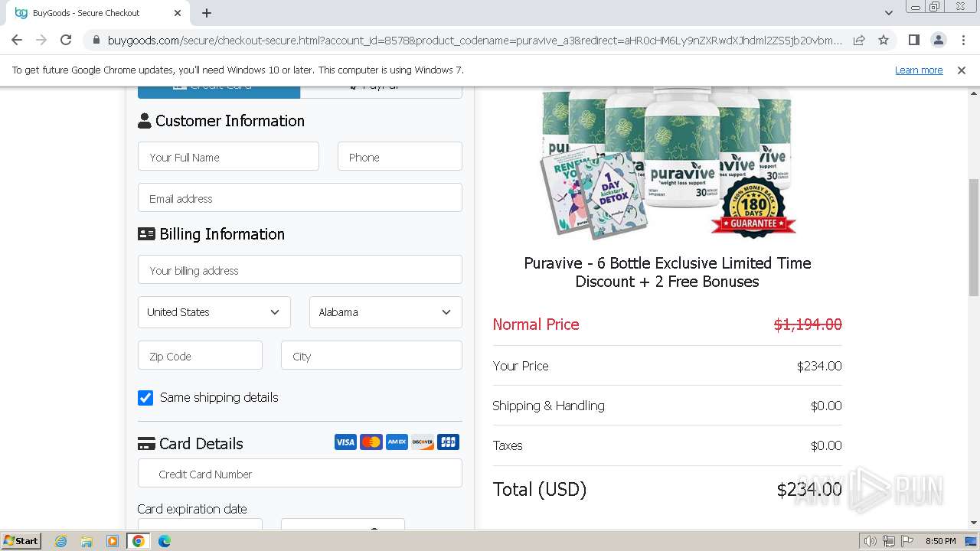The height and width of the screenshot is (551, 980).
Task: Click the Puravive 6 Bottle product title
Action: click(668, 272)
